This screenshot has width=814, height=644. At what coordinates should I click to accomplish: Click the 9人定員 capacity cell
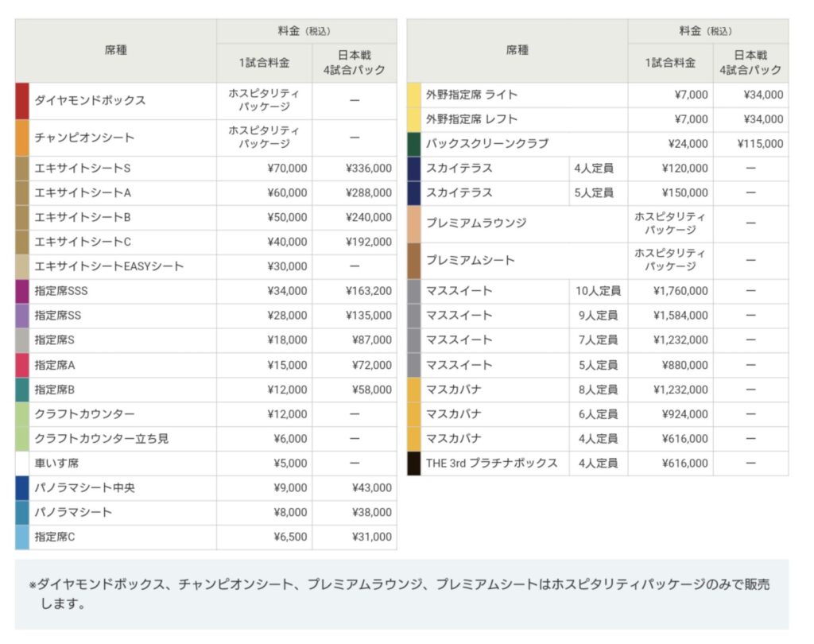click(598, 316)
